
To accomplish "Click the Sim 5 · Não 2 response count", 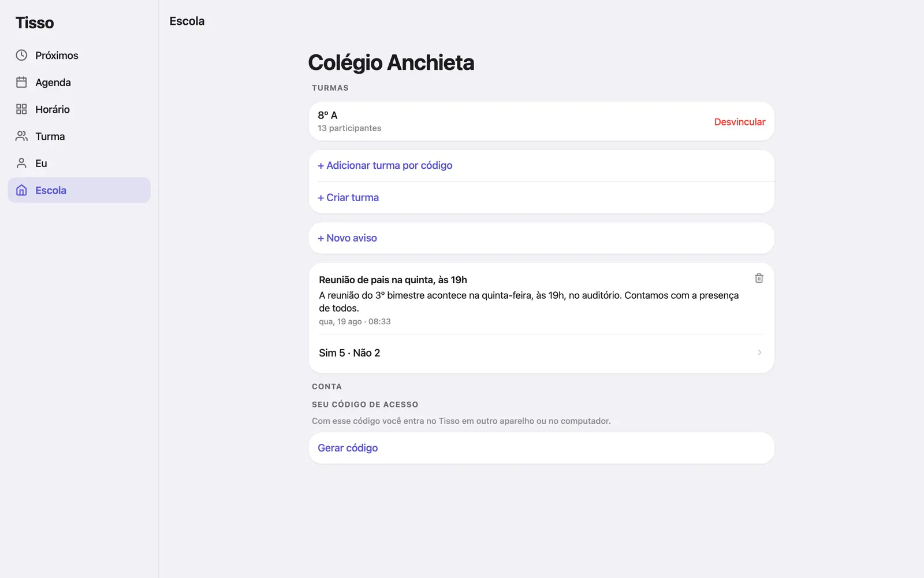I will [349, 353].
